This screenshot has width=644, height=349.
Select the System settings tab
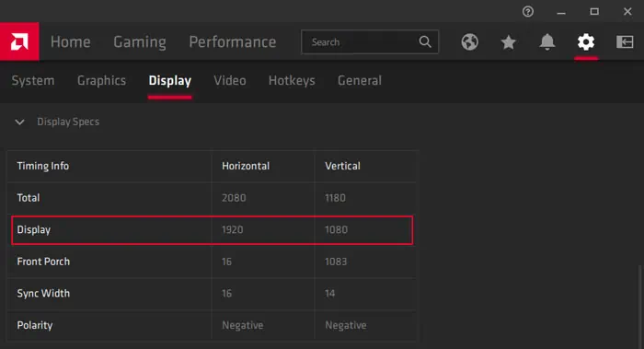tap(33, 80)
